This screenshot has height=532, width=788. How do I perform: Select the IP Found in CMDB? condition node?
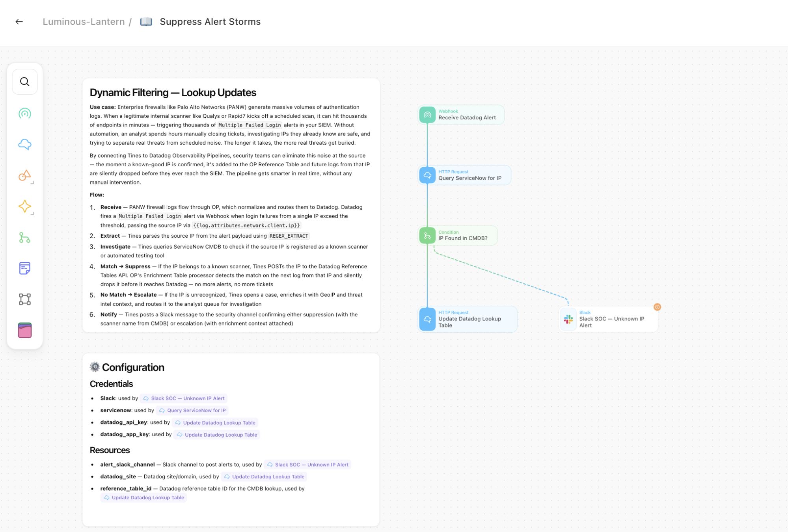click(458, 236)
